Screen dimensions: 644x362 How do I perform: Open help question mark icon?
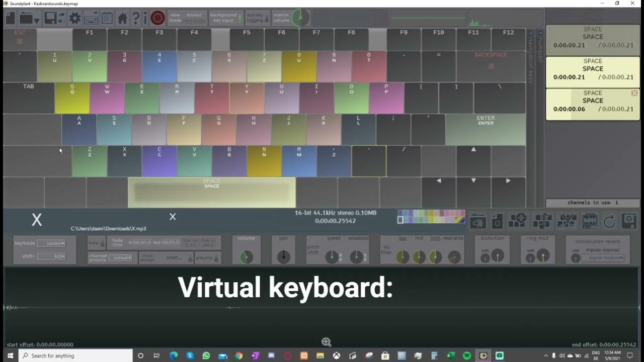(x=135, y=19)
